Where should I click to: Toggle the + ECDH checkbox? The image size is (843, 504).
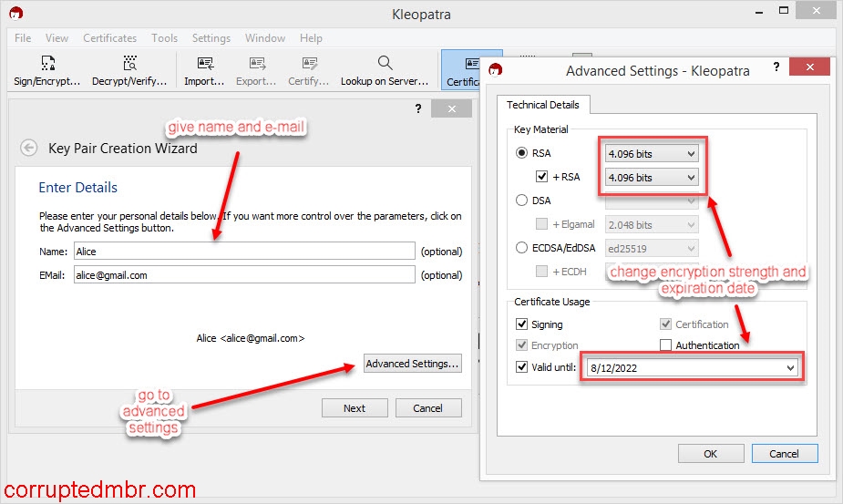tap(542, 271)
